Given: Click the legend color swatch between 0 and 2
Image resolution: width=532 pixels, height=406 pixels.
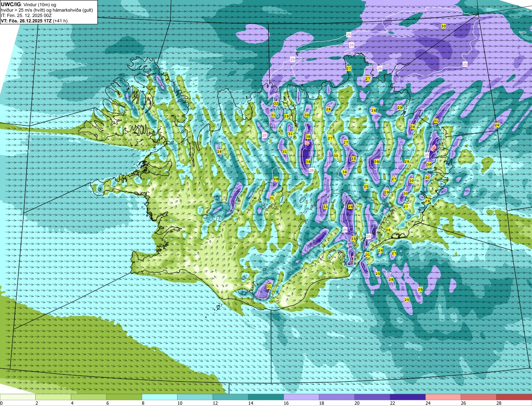Looking at the screenshot, I should 18,397.
